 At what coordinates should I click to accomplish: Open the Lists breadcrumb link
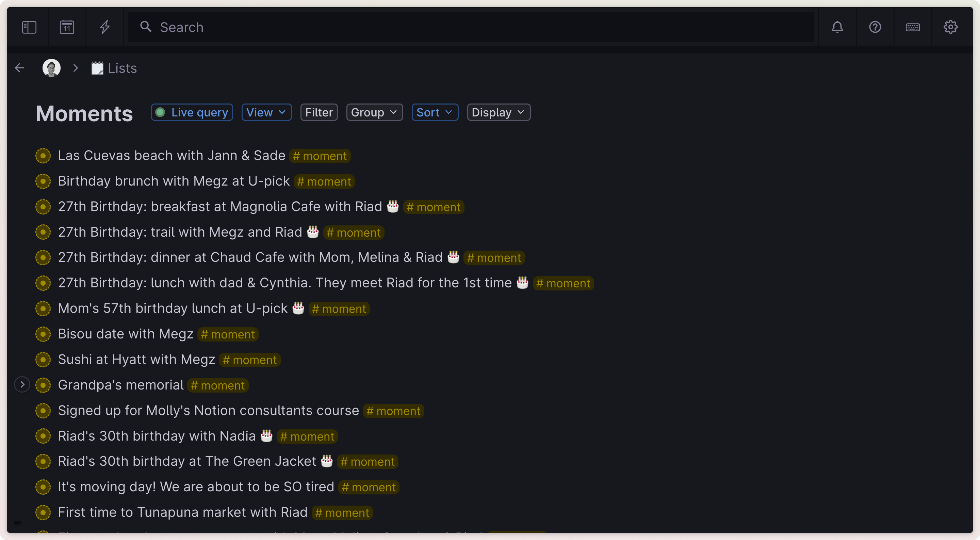122,68
